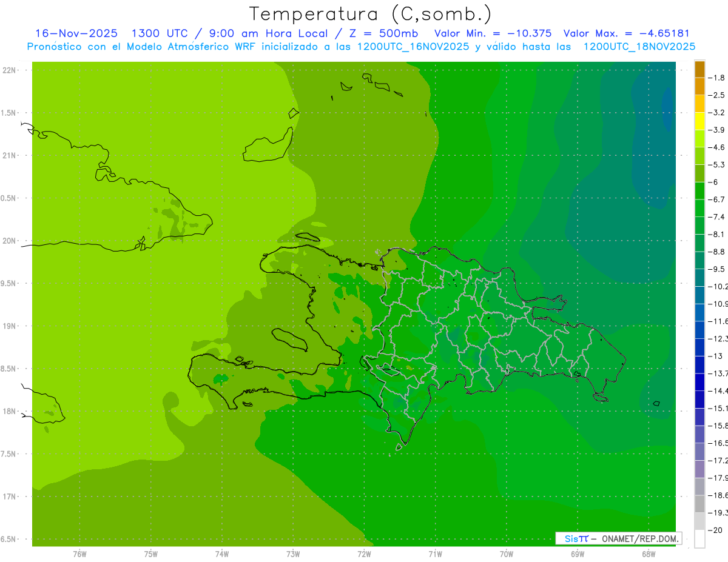Click the "ONAMET/REP.DOM." credit label
The height and width of the screenshot is (562, 728).
[x=639, y=538]
